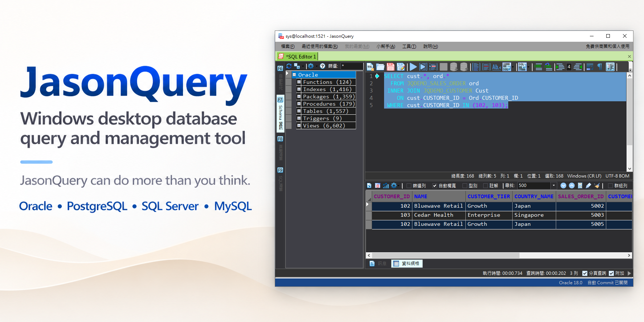Click the COUNTRY_NAME column header
644x322 pixels.
(534, 196)
